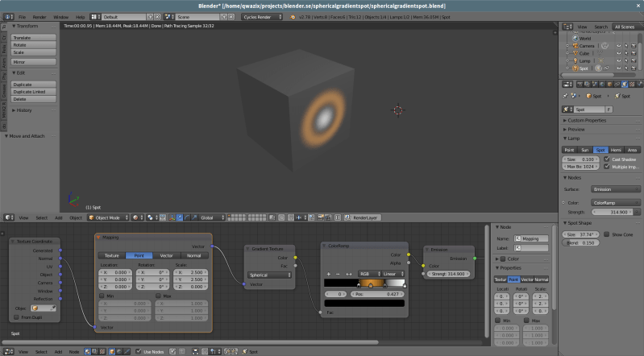Toggle visibility eye for Camera in outliner

618,46
